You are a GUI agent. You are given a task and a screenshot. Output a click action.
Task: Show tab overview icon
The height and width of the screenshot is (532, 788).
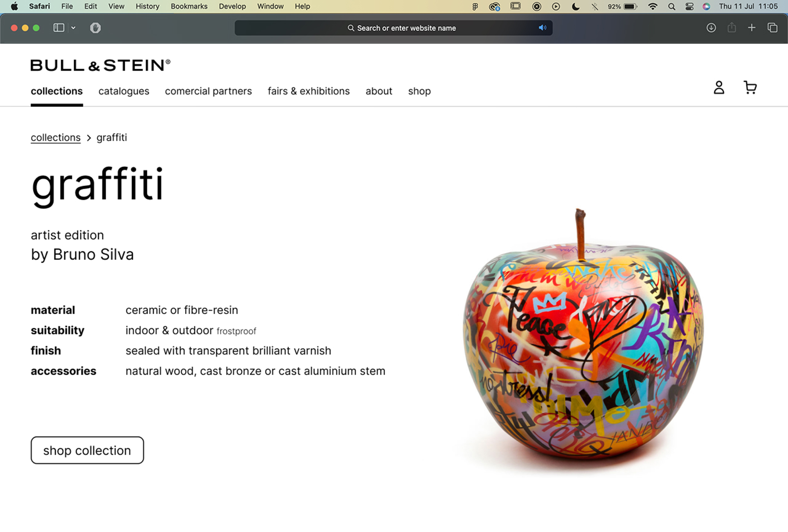(x=772, y=28)
